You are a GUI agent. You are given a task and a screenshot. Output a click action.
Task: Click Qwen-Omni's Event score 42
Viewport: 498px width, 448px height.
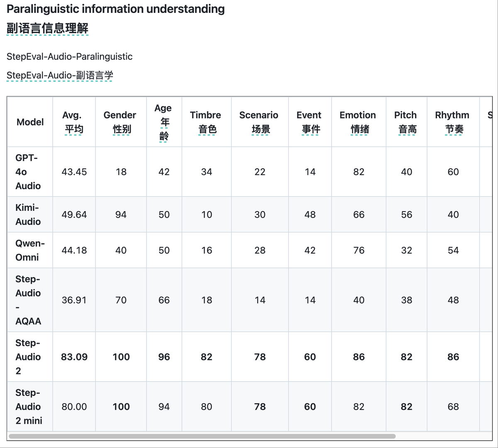310,250
